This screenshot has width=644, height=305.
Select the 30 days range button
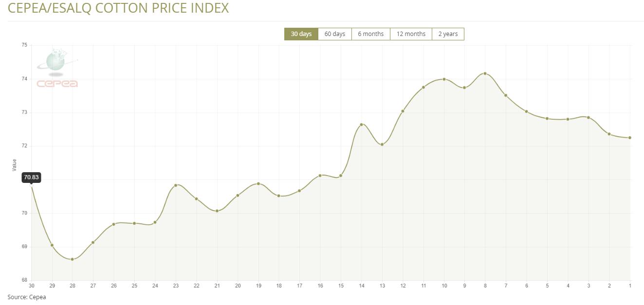click(x=301, y=34)
